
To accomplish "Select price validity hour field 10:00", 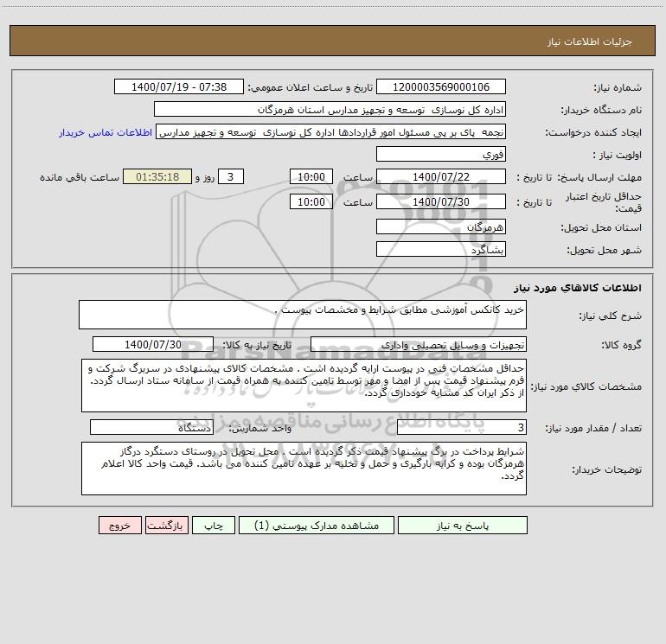I will point(311,202).
